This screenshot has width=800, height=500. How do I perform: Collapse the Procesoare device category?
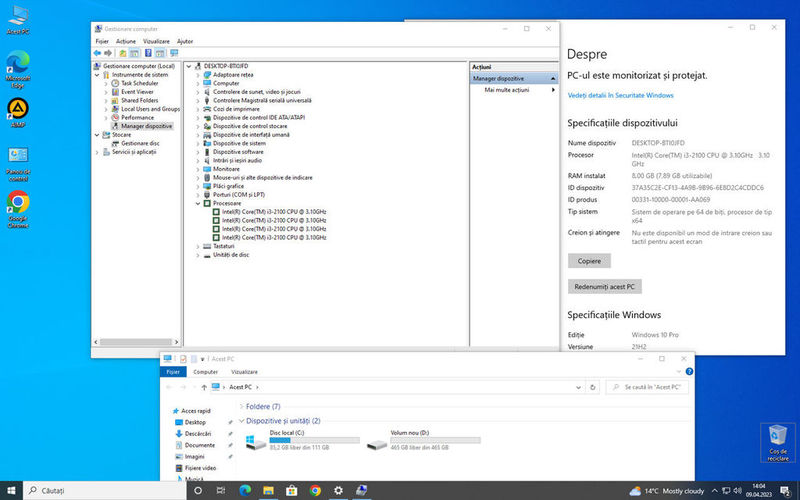click(x=198, y=203)
